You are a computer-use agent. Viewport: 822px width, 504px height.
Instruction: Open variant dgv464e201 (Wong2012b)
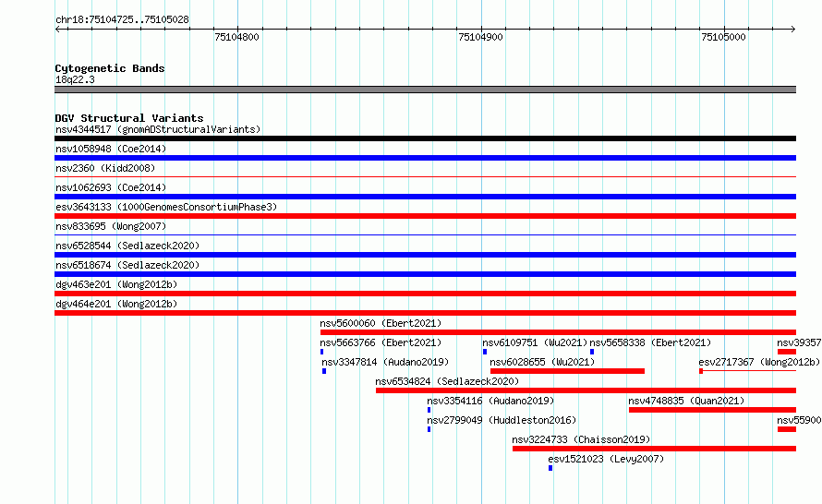pyautogui.click(x=116, y=304)
